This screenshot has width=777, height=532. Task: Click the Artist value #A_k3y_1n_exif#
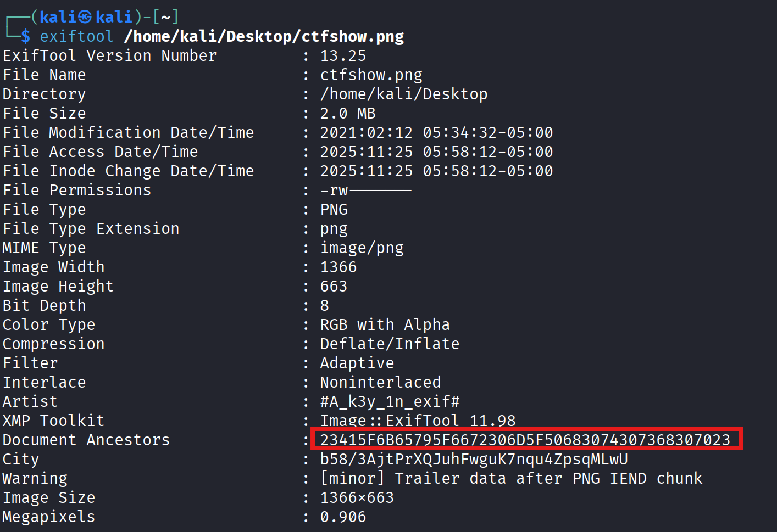pyautogui.click(x=390, y=401)
